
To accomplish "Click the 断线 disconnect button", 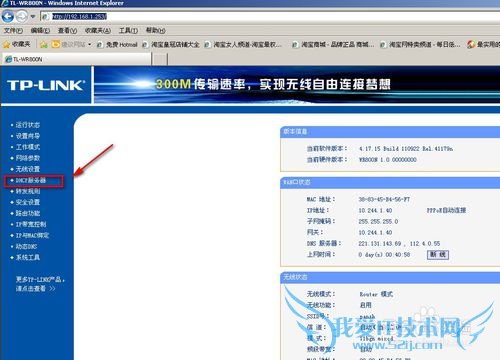I will pyautogui.click(x=438, y=255).
